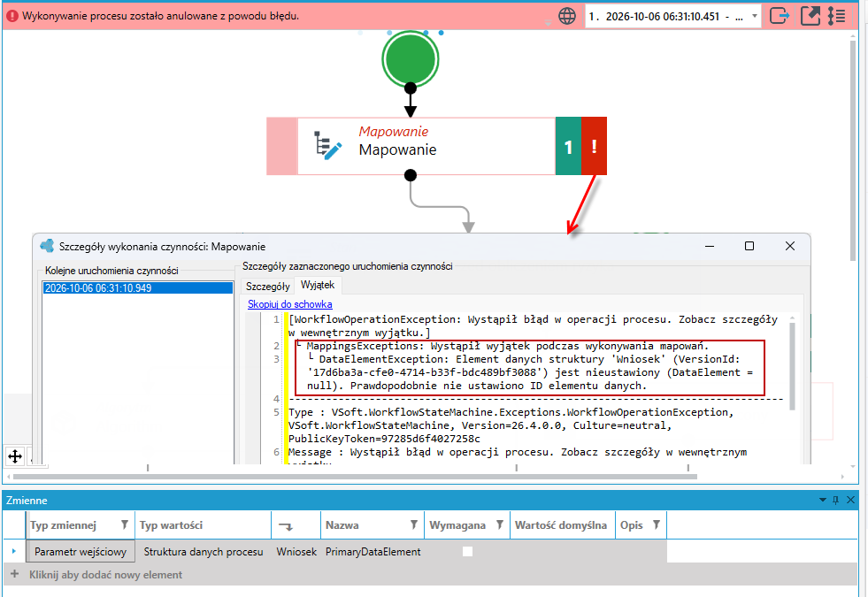The height and width of the screenshot is (597, 868).
Task: Click the canvas vertical scrollbar
Action: point(852,149)
